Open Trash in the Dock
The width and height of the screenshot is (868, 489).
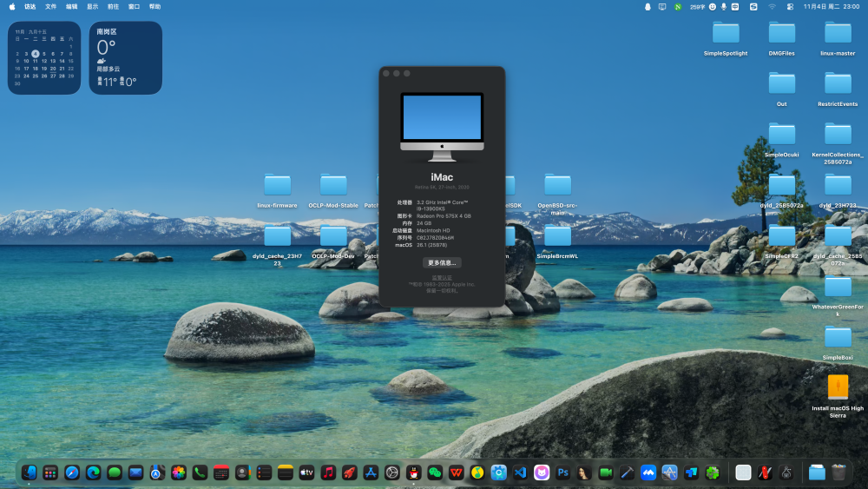838,472
